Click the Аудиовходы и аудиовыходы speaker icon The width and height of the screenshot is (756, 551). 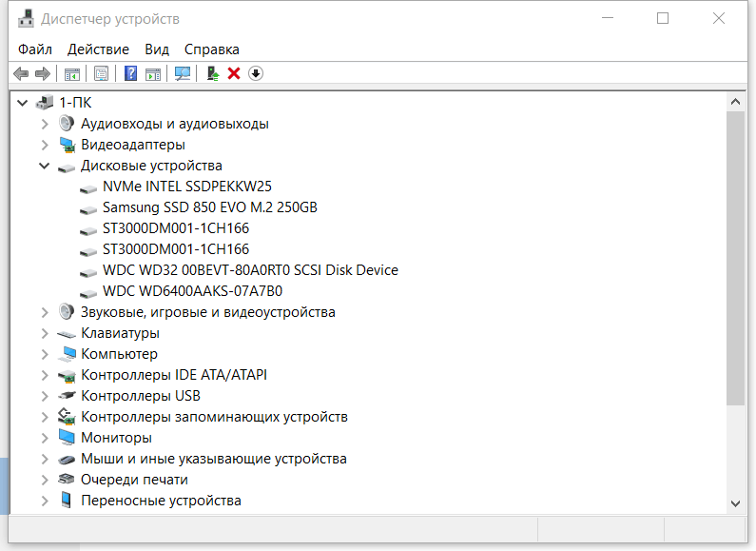(x=67, y=124)
